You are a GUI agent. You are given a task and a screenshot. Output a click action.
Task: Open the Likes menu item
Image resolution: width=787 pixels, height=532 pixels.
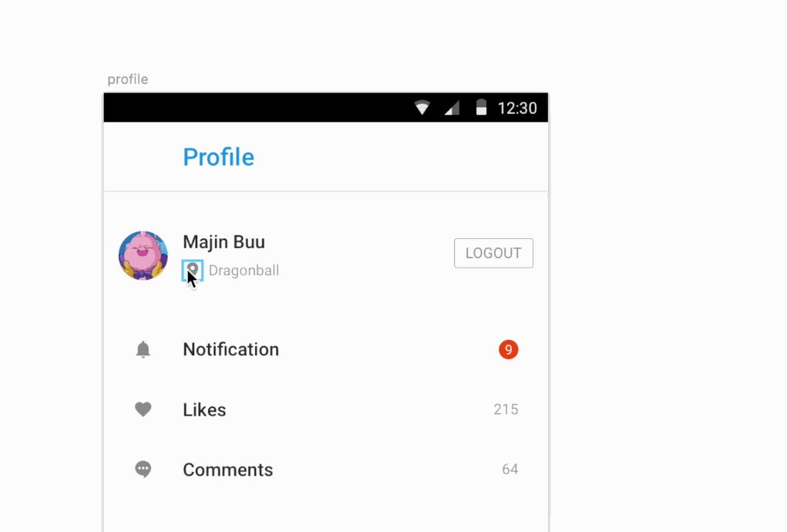point(204,409)
